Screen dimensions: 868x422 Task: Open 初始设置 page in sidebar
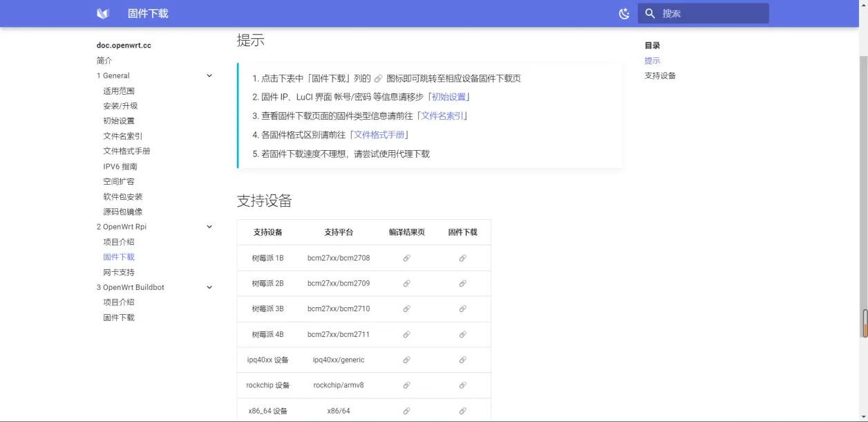pos(119,121)
